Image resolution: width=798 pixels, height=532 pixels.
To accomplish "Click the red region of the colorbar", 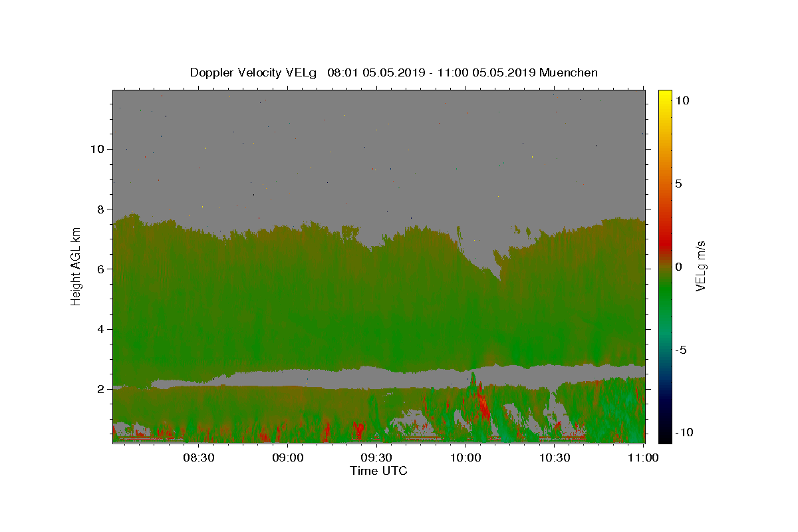I will 665,243.
